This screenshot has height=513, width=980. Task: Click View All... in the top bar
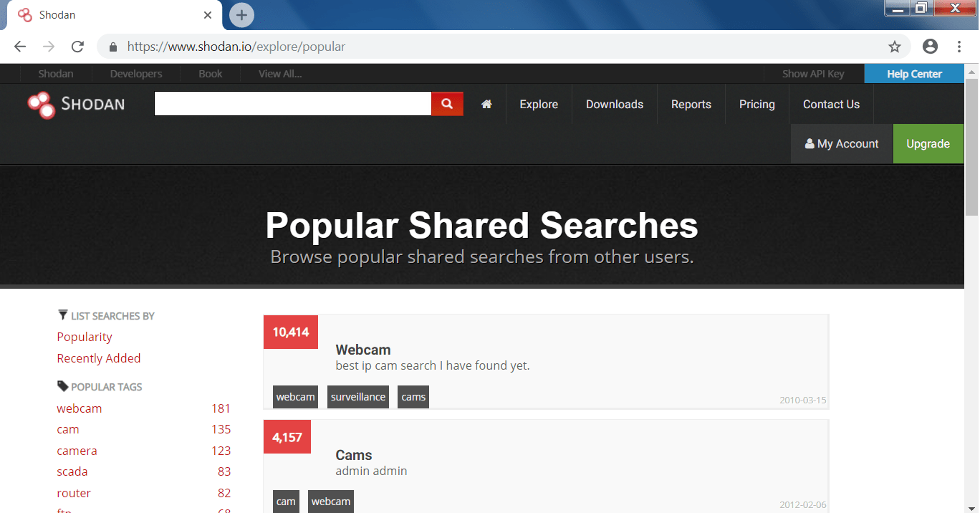(280, 74)
